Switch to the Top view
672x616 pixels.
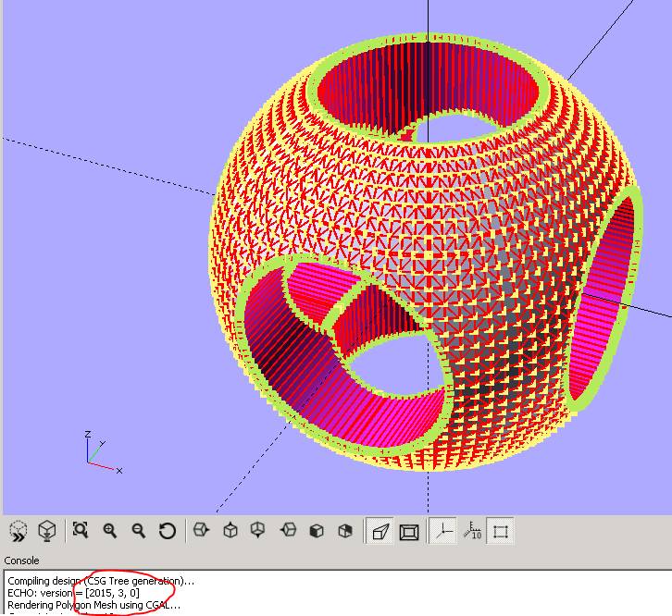230,531
